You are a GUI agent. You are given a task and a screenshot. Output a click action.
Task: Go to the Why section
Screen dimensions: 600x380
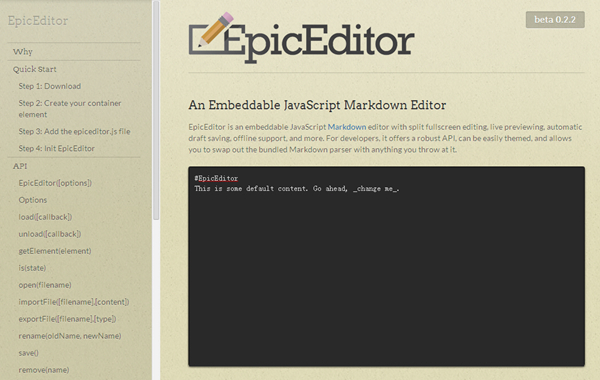23,52
